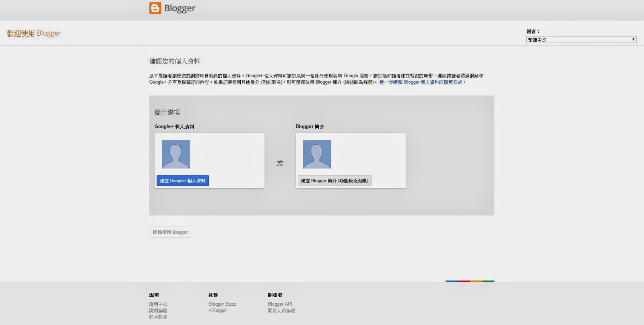Click the orange Blogger logo icon

pyautogui.click(x=155, y=8)
